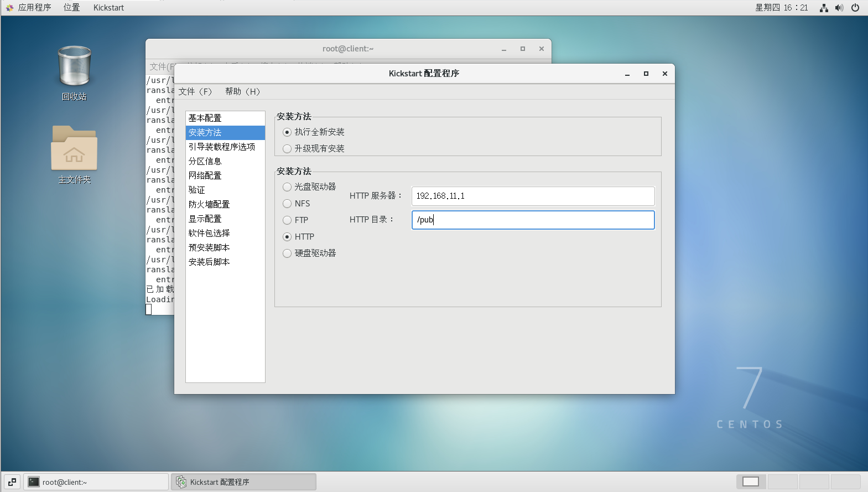Choose 硬盘驱动器 installation method
The height and width of the screenshot is (492, 868).
287,253
